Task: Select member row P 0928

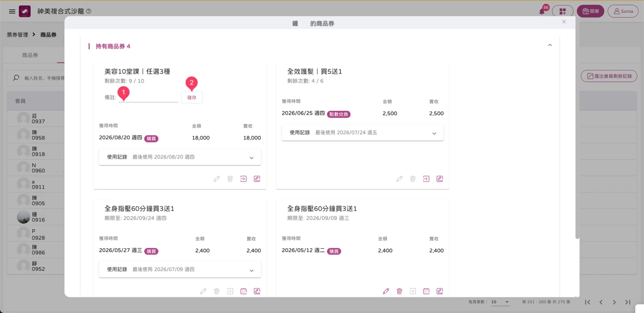Action: [x=35, y=234]
